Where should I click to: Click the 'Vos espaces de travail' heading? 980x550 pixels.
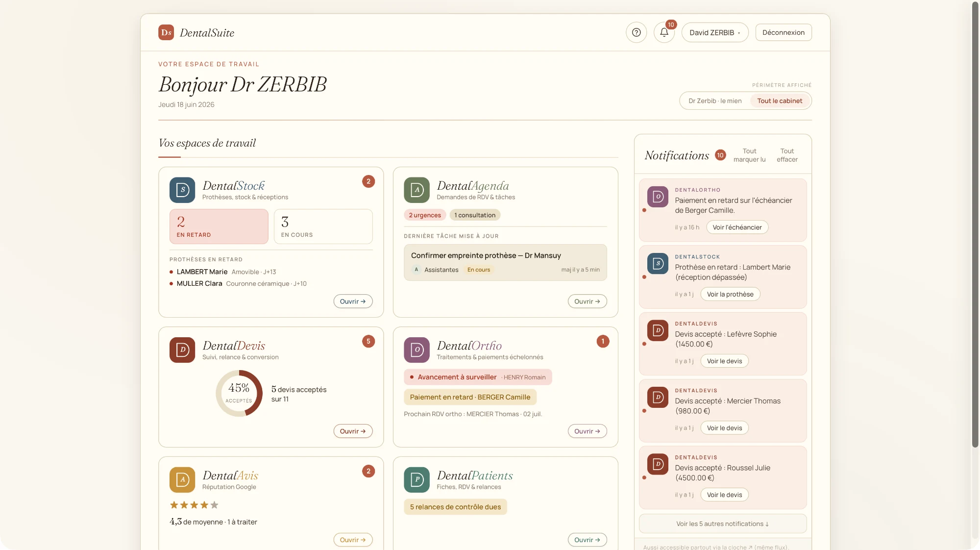click(207, 143)
